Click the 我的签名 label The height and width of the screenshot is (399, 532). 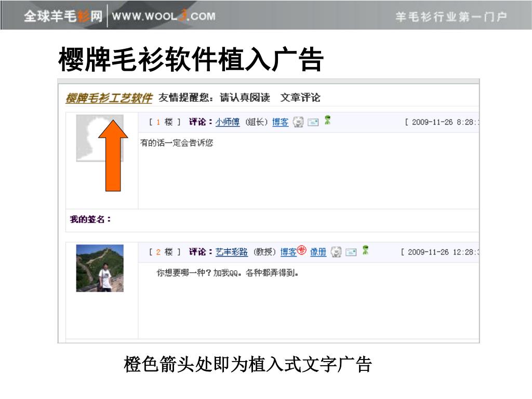(x=90, y=220)
